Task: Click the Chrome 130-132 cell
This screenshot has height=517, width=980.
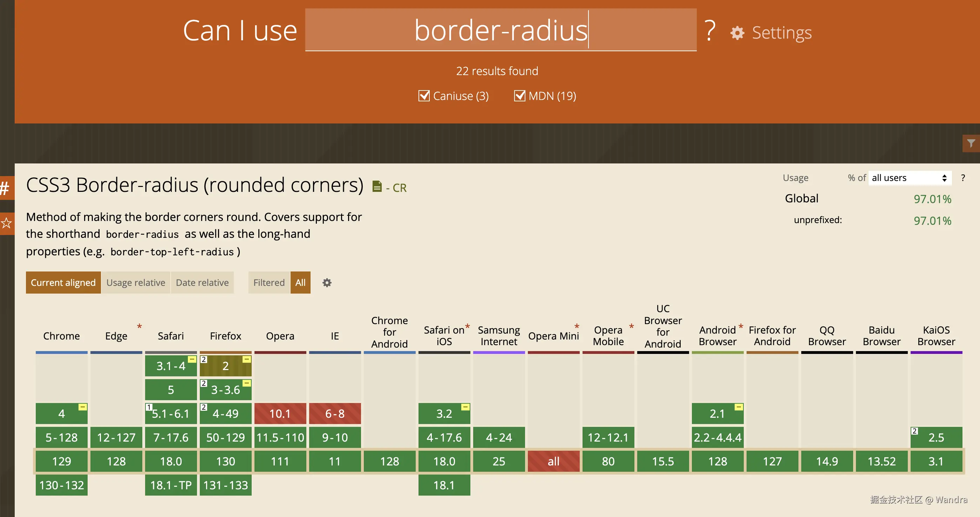Action: 62,485
